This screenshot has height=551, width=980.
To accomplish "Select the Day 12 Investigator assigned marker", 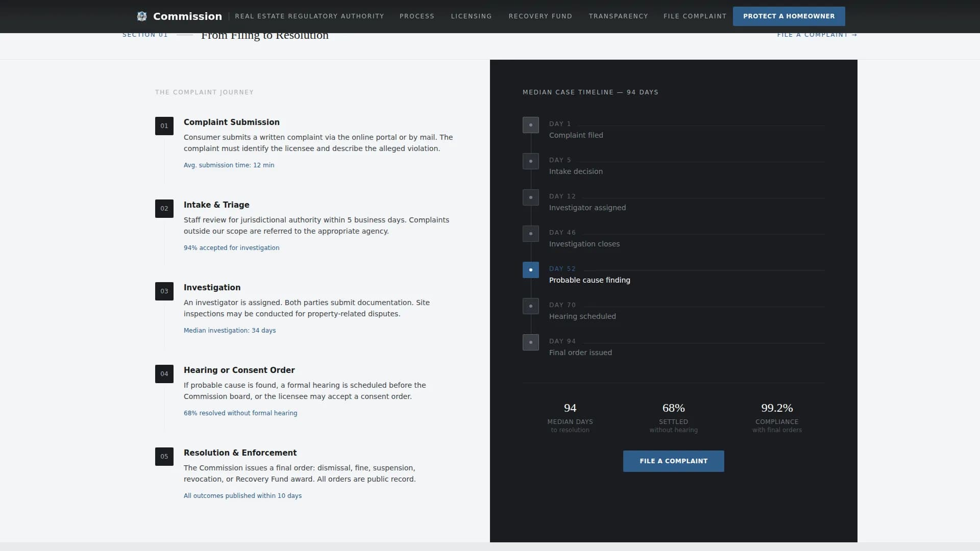I will 531,197.
